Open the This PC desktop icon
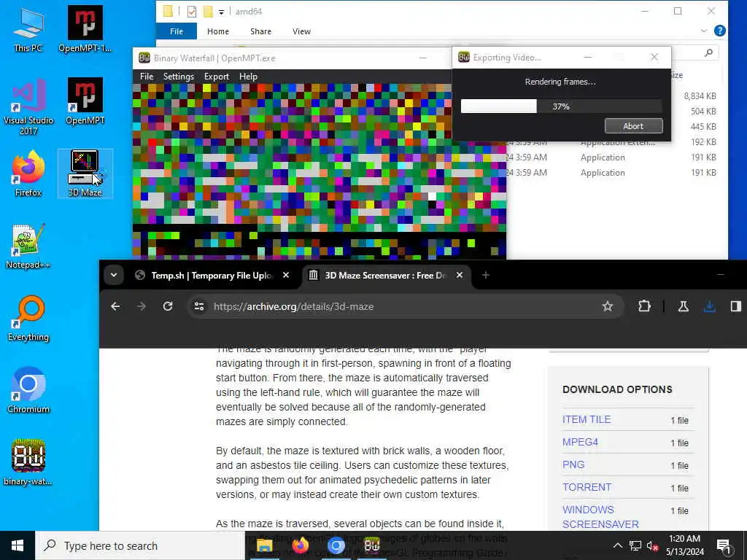The image size is (747, 560). pos(28,29)
